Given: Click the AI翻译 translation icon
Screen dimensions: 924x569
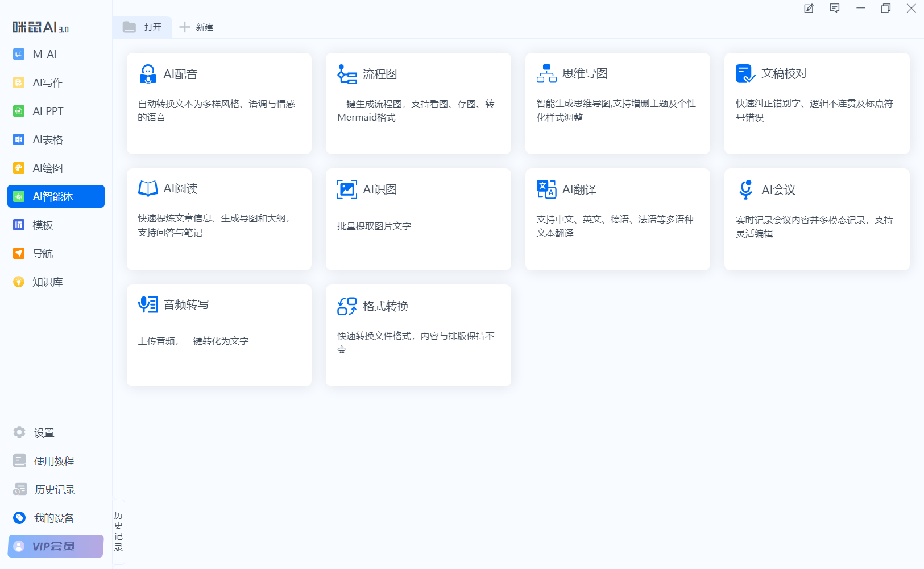Looking at the screenshot, I should pyautogui.click(x=546, y=189).
